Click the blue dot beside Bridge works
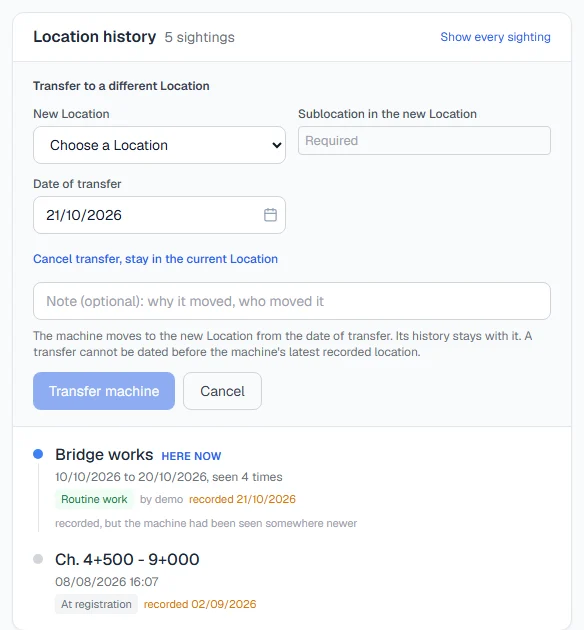Screen dimensions: 584x630 [38, 454]
